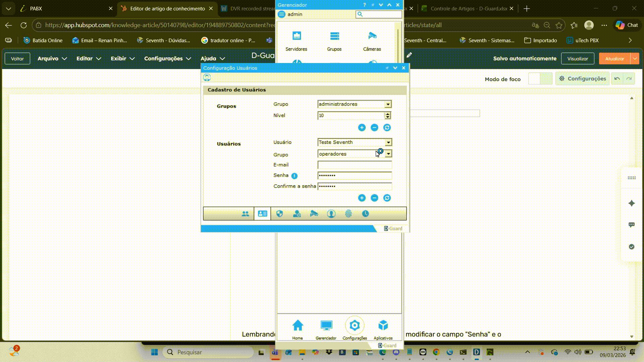Open the clock schedule tab icon
The image size is (644, 362).
[x=365, y=214]
